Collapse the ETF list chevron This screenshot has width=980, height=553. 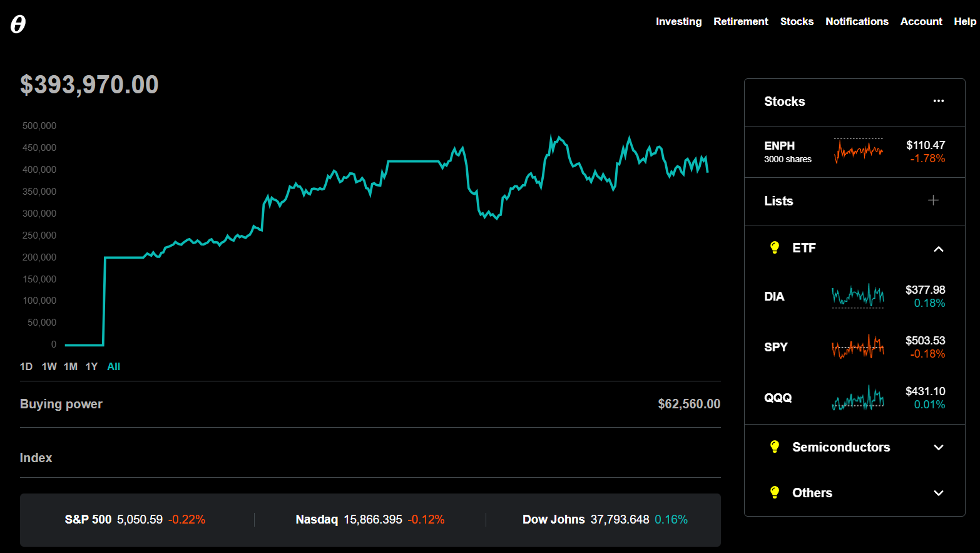[x=938, y=249]
